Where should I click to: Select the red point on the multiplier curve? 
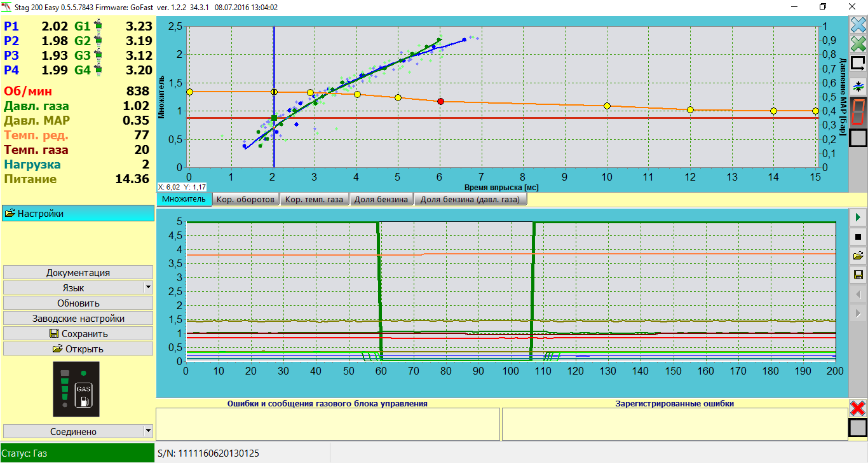pyautogui.click(x=440, y=102)
